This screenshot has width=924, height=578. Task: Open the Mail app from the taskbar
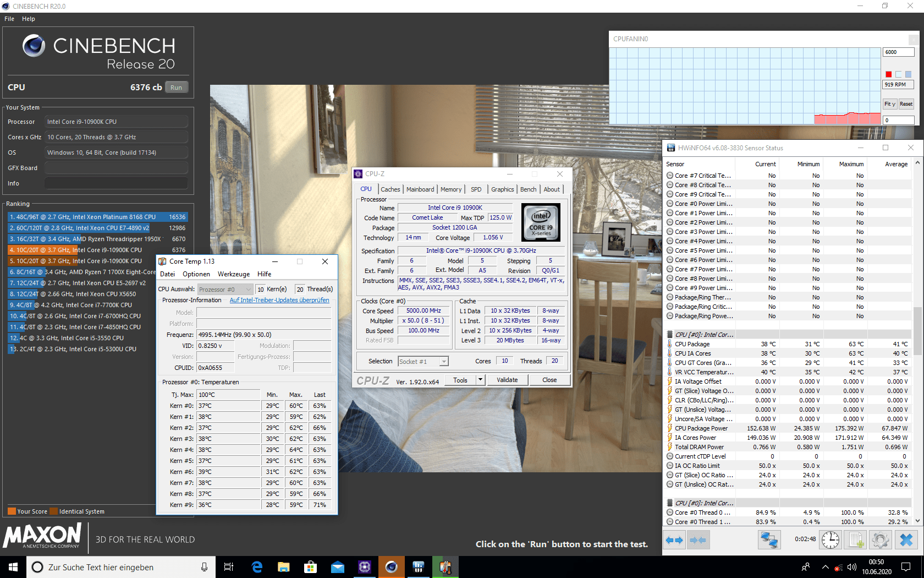(x=338, y=567)
